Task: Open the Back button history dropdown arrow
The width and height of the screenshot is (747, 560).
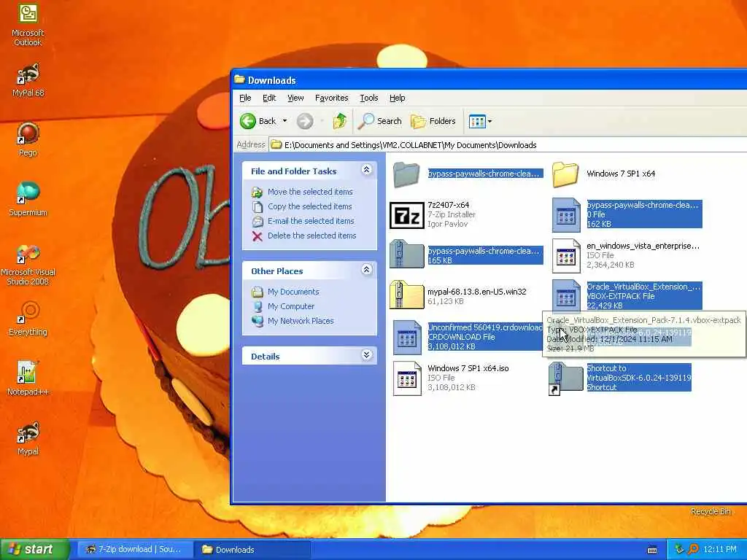Action: pos(285,121)
